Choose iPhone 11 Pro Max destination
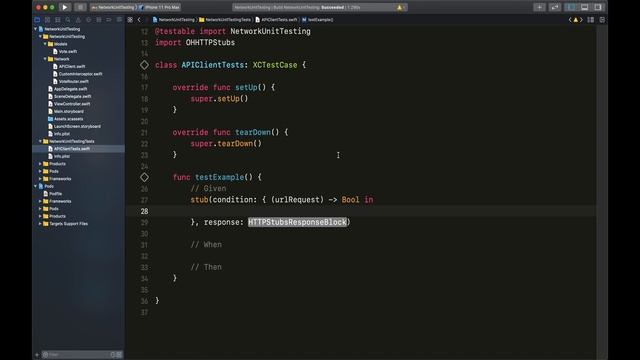640x360 pixels. pyautogui.click(x=160, y=7)
